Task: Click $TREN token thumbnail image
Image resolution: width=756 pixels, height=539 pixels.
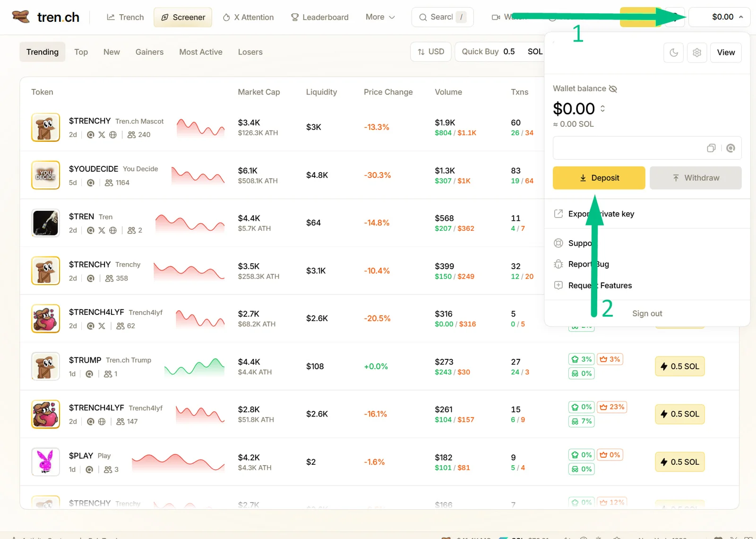Action: point(45,223)
